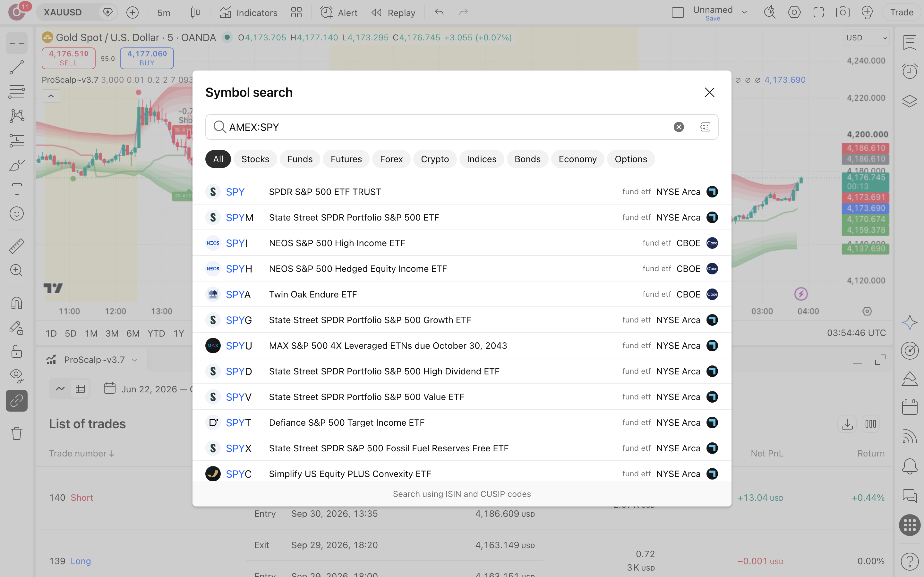The height and width of the screenshot is (577, 924).
Task: Expand the ProScalp~v3.7 strategy dropdown
Action: [x=134, y=360]
